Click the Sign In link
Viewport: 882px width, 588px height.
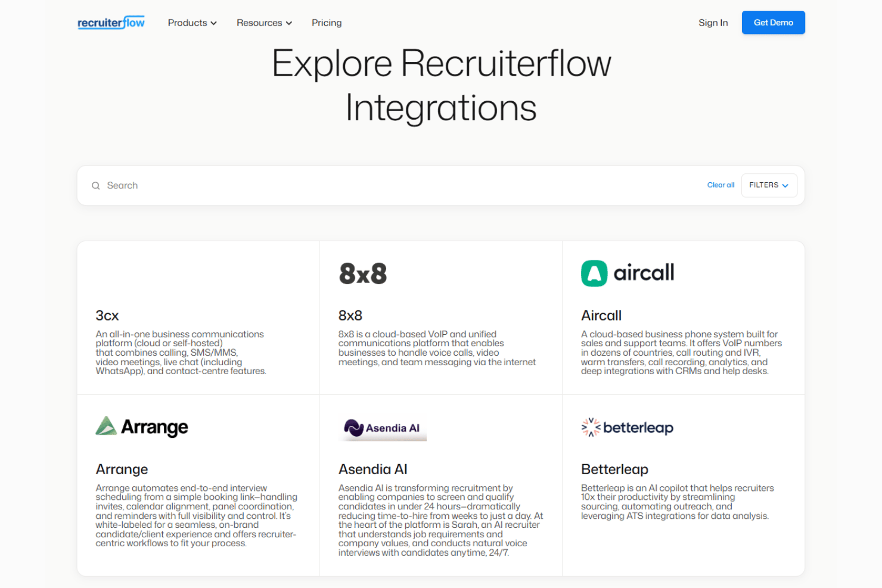713,23
